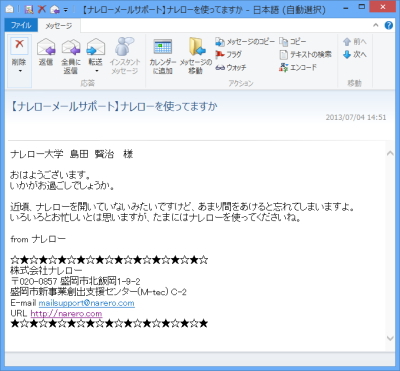The image size is (400, 371).
Task: Click the scrollbar down arrow
Action: pos(390,338)
